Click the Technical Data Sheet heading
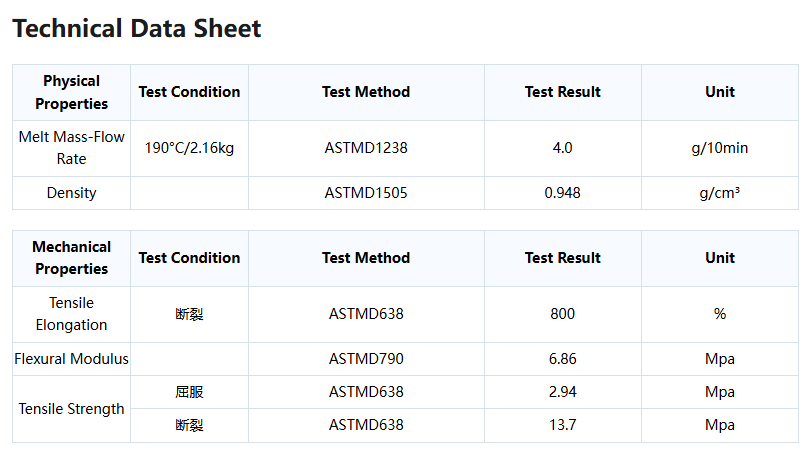The height and width of the screenshot is (455, 811). click(x=137, y=28)
